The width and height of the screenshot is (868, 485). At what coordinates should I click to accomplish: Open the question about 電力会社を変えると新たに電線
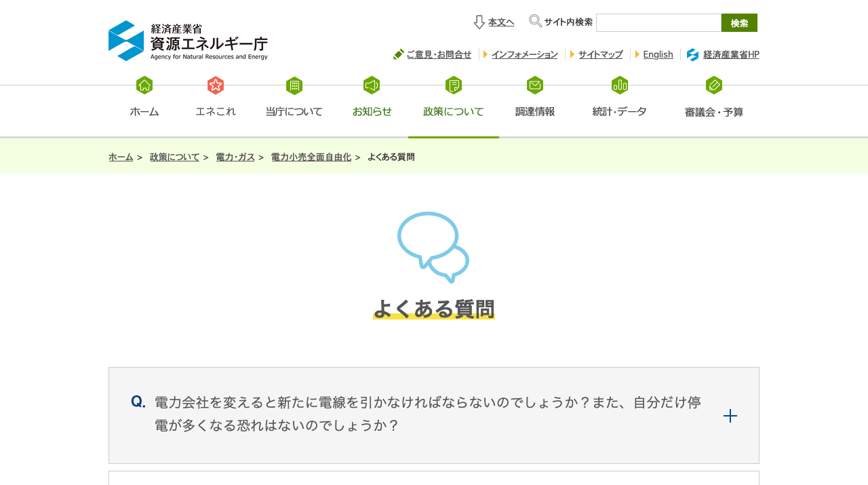click(x=434, y=415)
